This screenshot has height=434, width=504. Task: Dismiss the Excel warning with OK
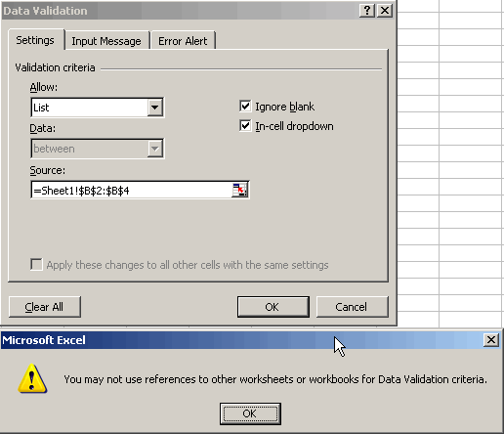coord(250,413)
